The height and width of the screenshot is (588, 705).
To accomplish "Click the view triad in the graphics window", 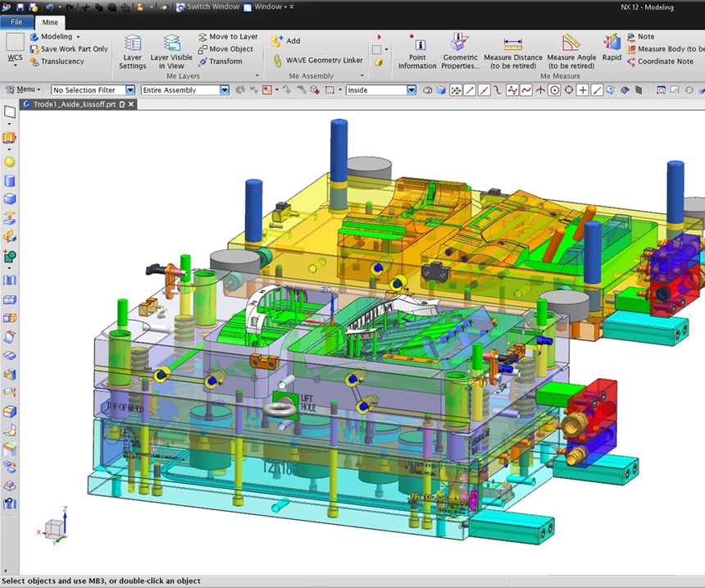I will pyautogui.click(x=55, y=527).
